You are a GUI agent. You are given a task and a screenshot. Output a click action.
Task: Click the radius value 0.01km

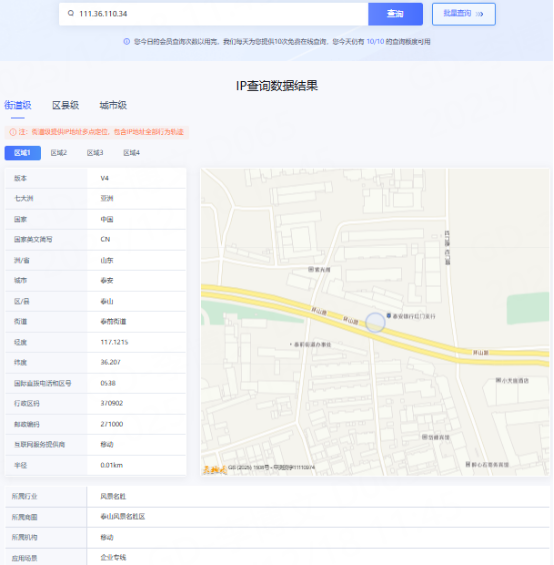tap(112, 465)
